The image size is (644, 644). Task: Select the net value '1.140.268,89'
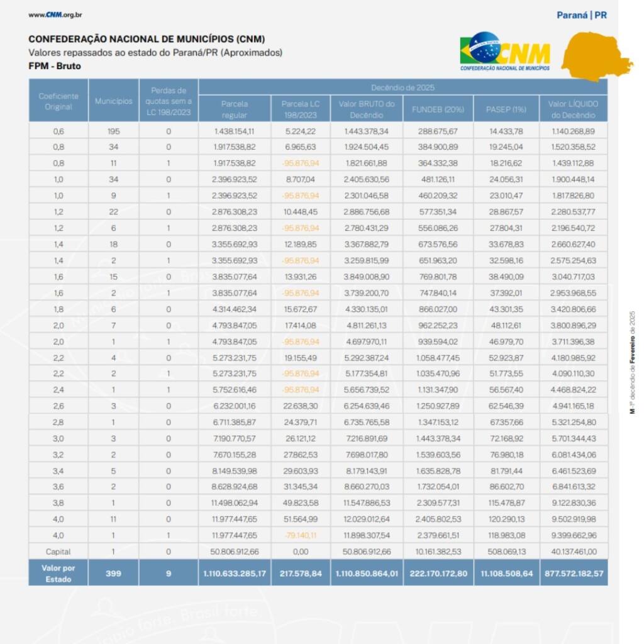point(574,131)
